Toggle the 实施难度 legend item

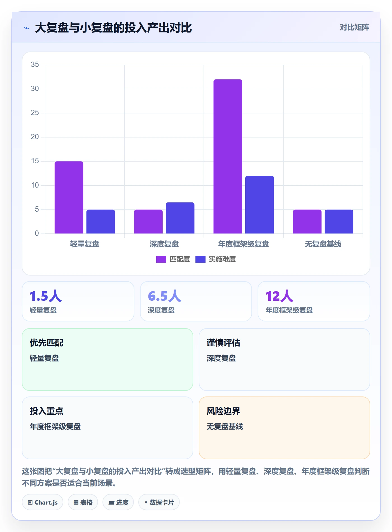pos(216,259)
